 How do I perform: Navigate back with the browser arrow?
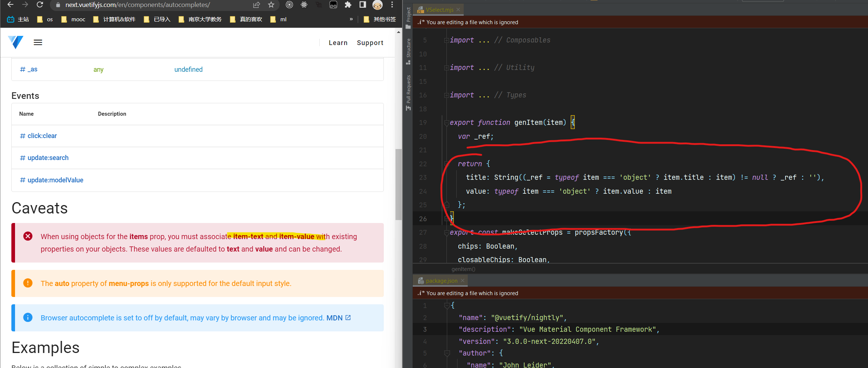10,5
